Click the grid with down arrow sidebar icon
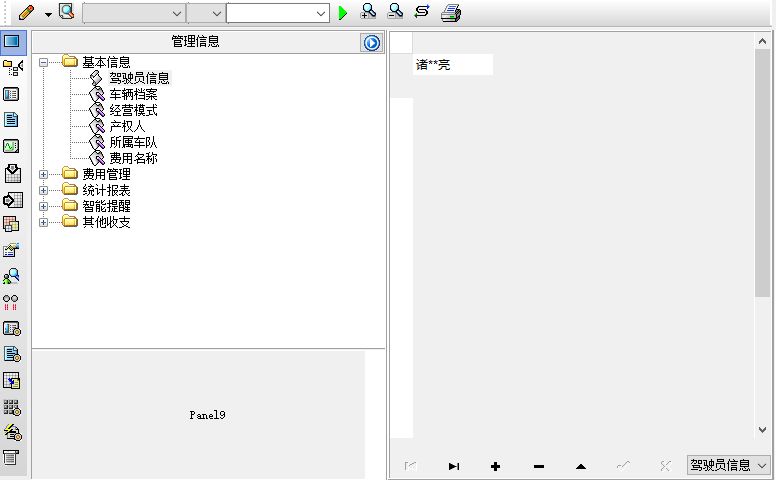776x480 pixels. [12, 173]
